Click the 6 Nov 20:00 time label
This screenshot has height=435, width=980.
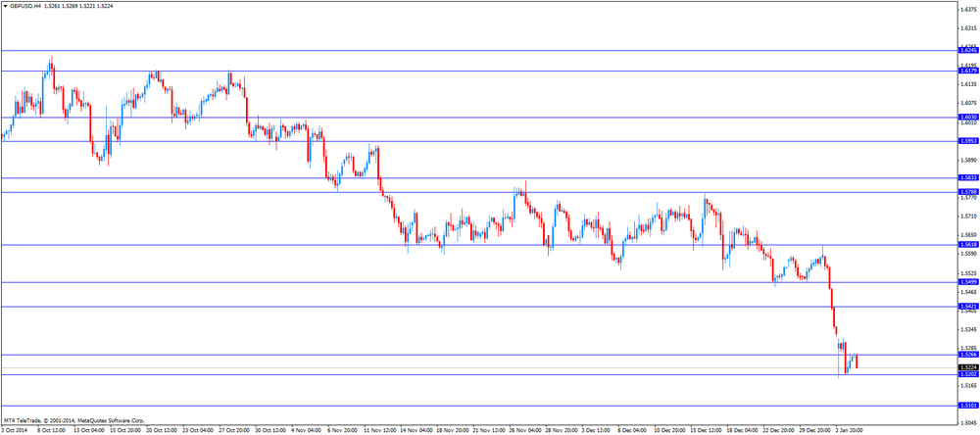tap(343, 431)
